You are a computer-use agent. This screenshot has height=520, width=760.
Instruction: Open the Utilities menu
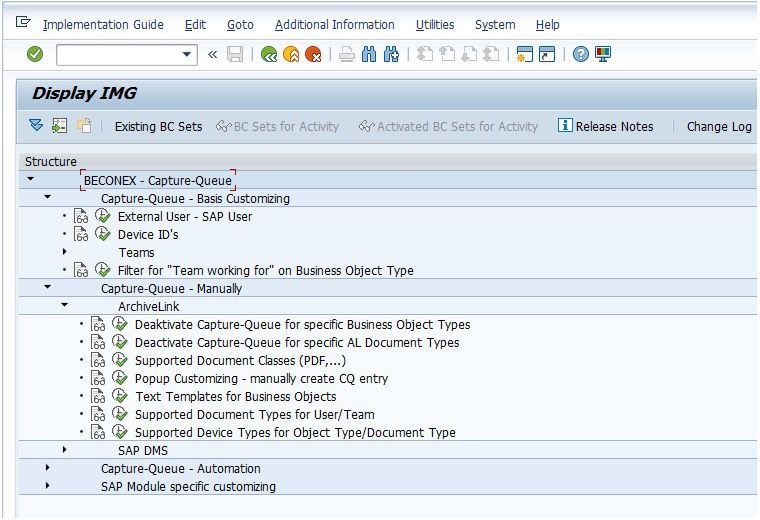click(435, 24)
